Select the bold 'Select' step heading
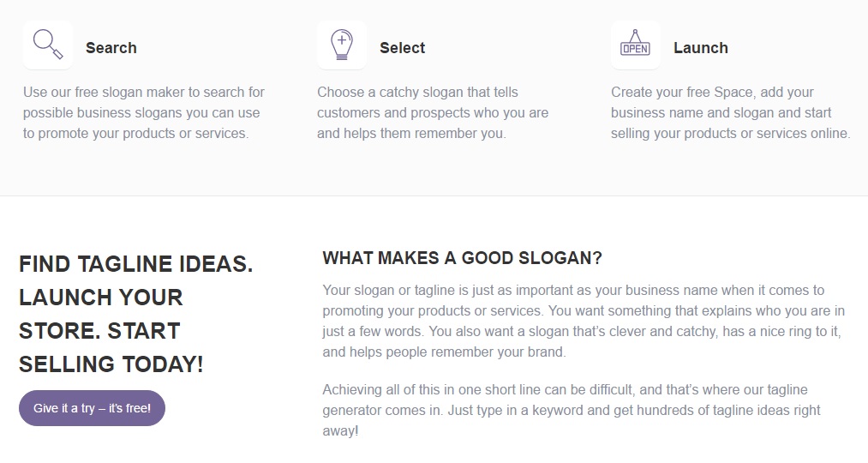The width and height of the screenshot is (868, 463). (402, 48)
